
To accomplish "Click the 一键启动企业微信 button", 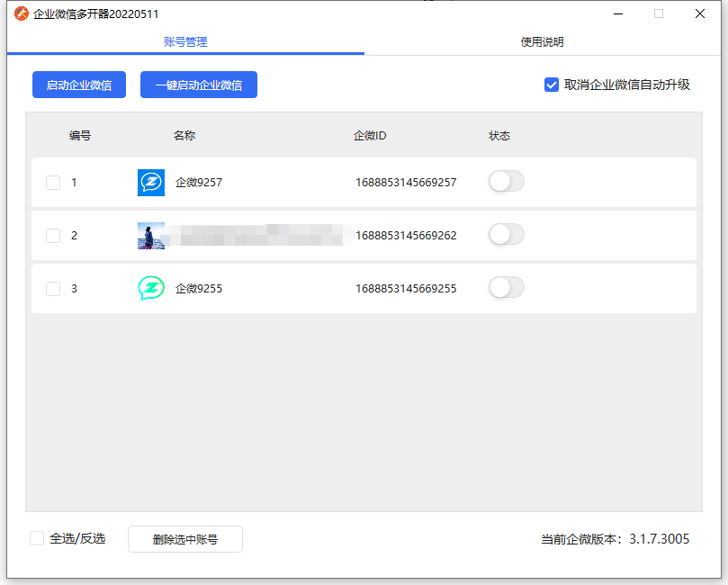I will pos(199,85).
